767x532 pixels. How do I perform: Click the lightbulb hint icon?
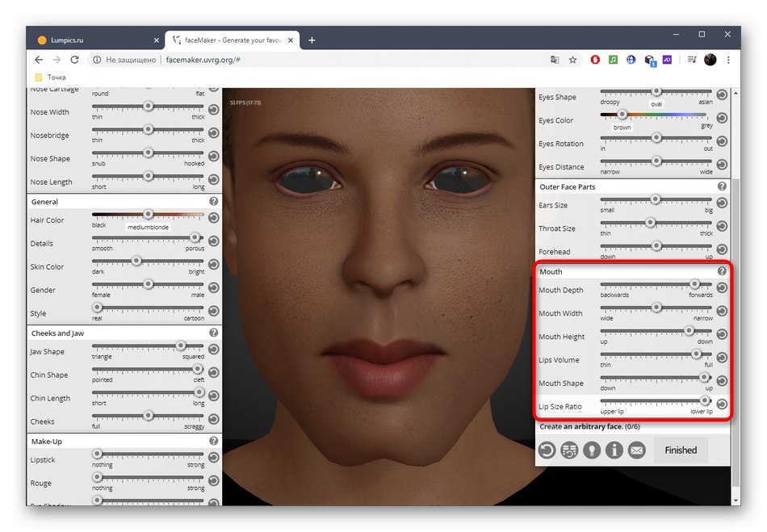[x=592, y=450]
